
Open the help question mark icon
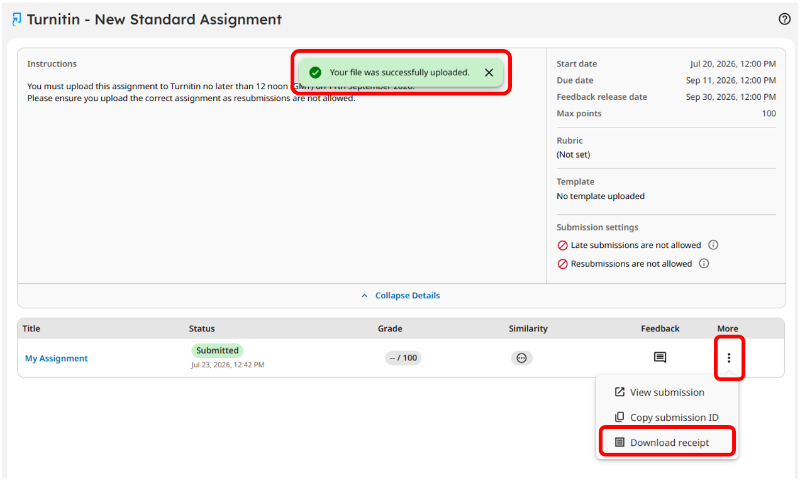[784, 19]
